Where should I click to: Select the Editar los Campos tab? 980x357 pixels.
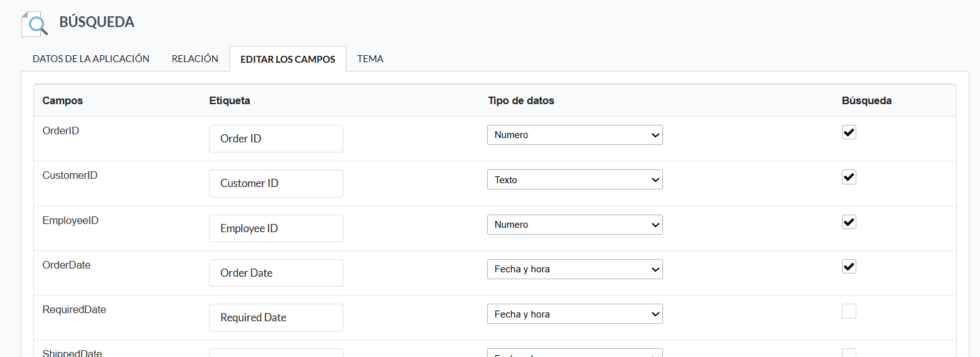[288, 60]
